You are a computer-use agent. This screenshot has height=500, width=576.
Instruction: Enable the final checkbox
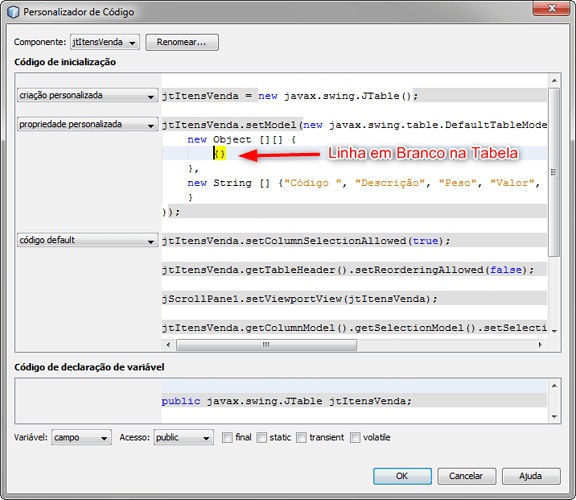coord(227,437)
